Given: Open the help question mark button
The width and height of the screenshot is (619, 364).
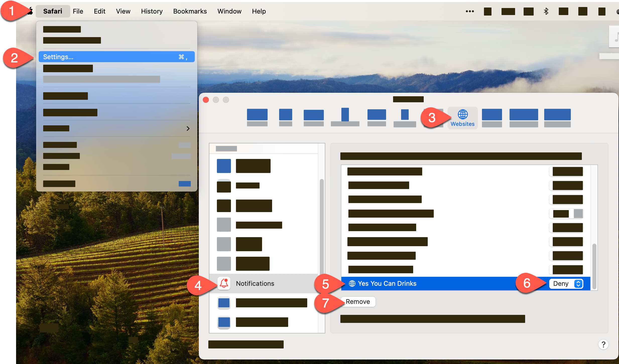Looking at the screenshot, I should (603, 344).
